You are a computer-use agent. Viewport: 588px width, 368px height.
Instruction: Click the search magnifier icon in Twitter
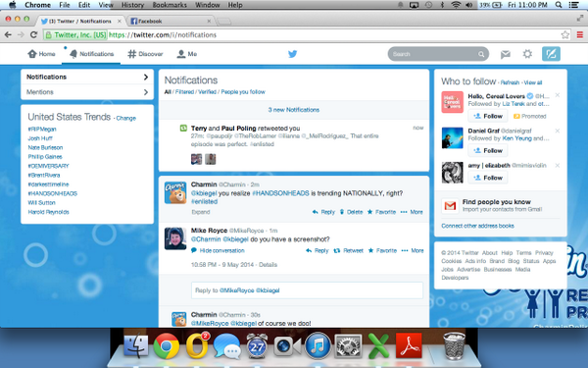point(481,54)
